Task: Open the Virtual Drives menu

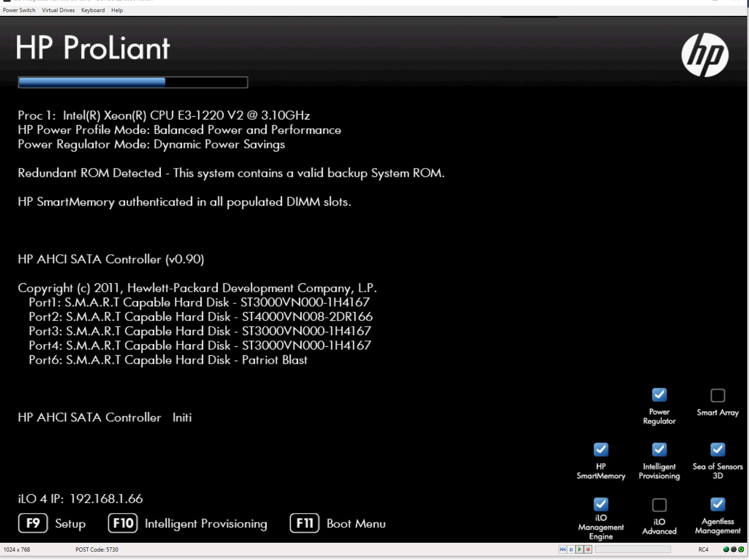Action: 58,10
